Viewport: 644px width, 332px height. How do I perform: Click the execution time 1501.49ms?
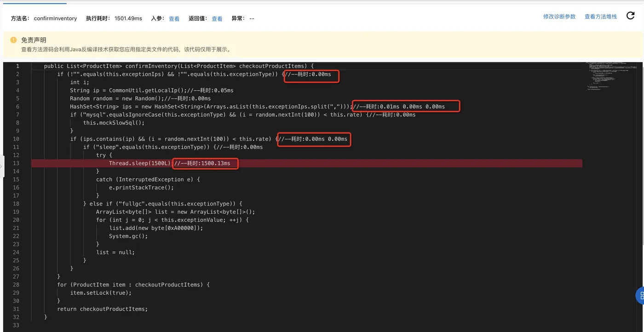[128, 19]
